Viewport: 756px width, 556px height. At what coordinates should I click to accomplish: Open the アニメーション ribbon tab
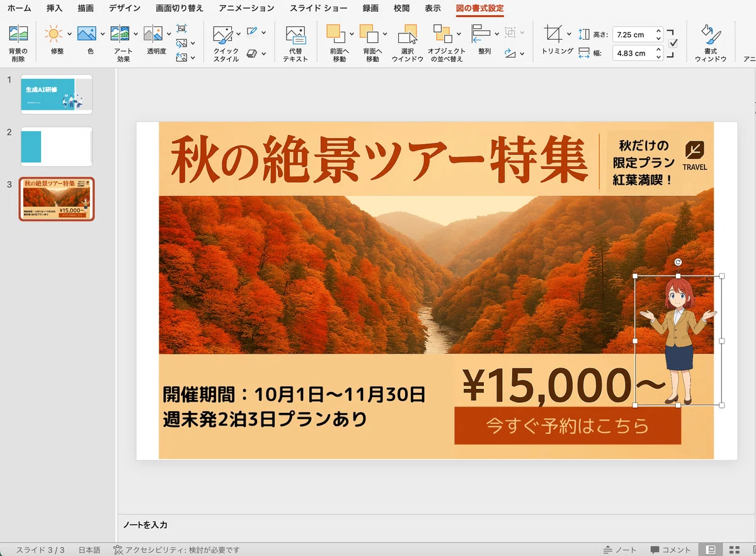(247, 8)
